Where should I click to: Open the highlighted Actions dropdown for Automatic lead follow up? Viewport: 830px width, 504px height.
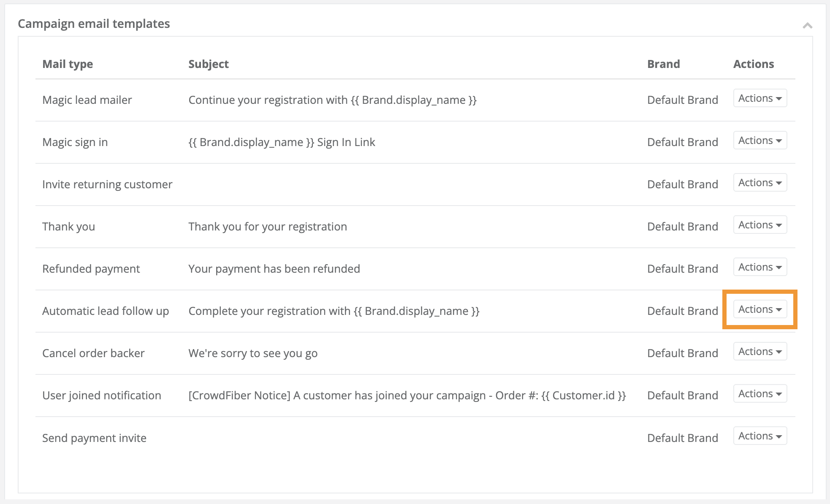click(759, 309)
